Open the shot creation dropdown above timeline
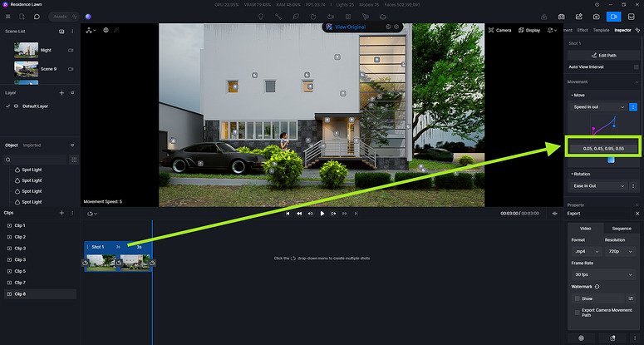The image size is (644, 345). (x=92, y=214)
